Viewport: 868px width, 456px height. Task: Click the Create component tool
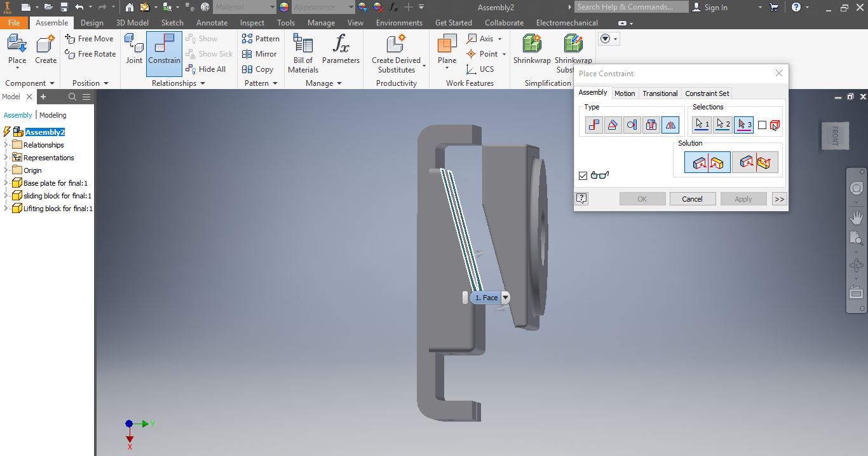point(46,50)
